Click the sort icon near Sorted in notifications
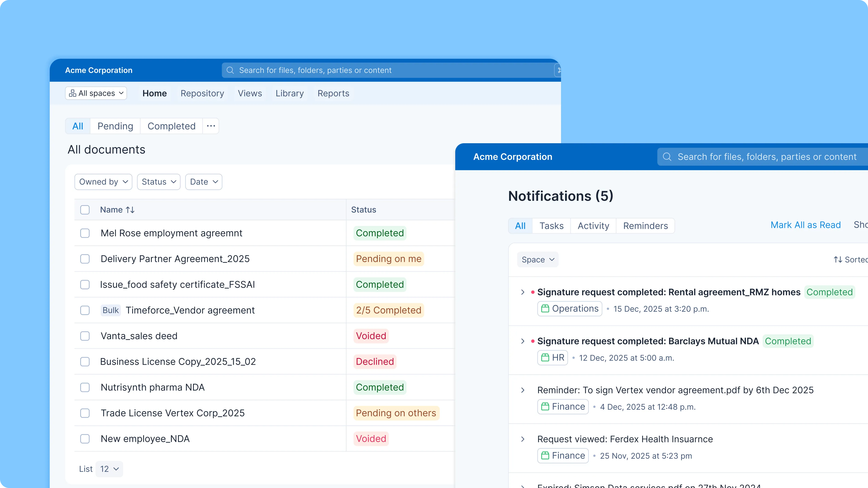This screenshot has height=488, width=868. tap(838, 259)
